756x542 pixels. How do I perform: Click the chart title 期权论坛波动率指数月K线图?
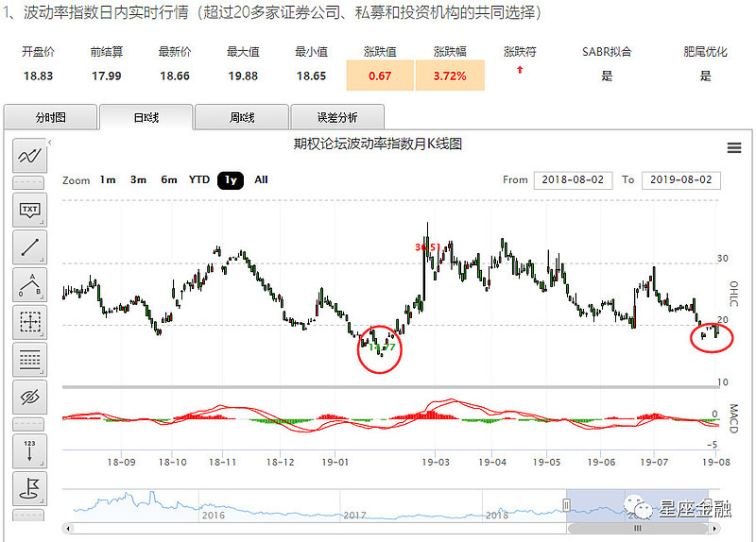[378, 144]
